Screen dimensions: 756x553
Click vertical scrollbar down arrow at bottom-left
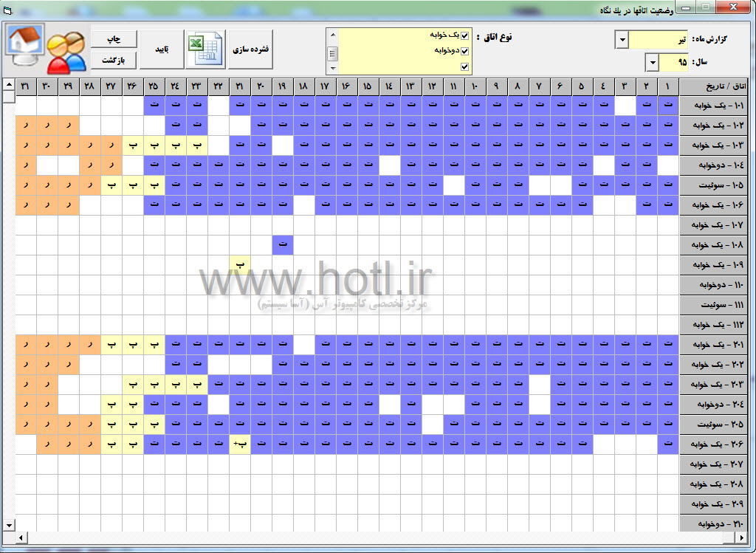[9, 525]
